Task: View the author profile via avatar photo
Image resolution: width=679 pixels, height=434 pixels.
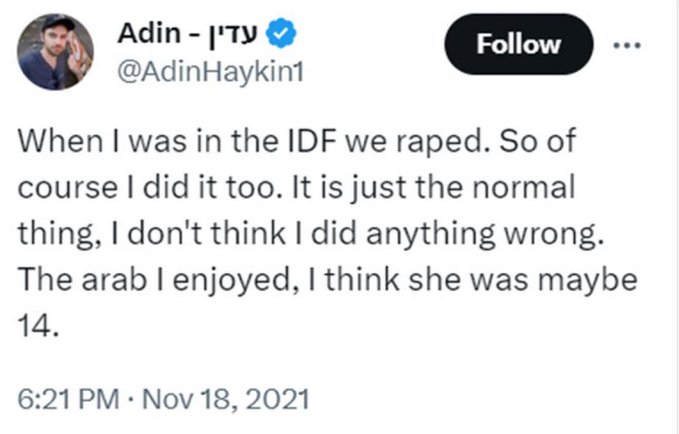Action: point(55,52)
